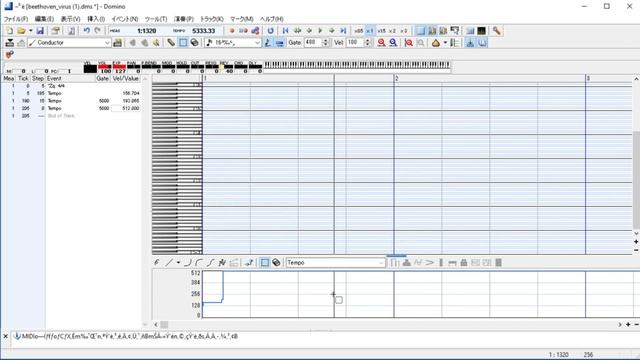Open the イベント(N) menu
Screen dimensions: 640x360
pyautogui.click(x=125, y=19)
